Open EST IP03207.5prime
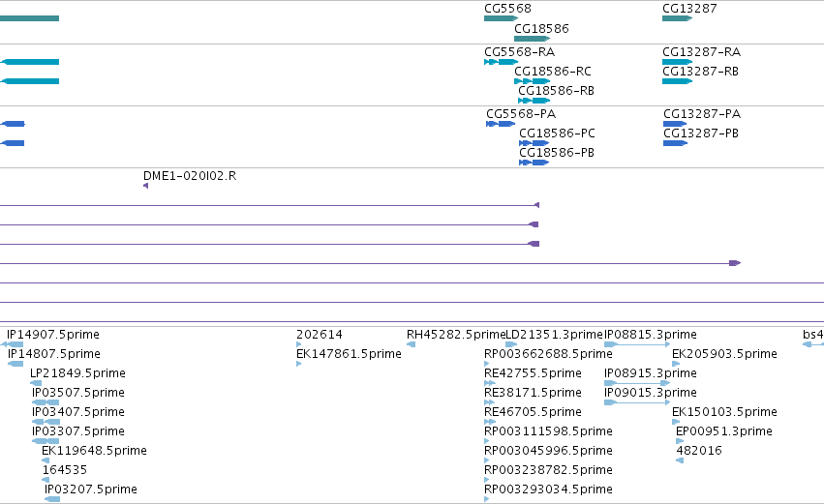This screenshot has width=824, height=504. tap(52, 499)
